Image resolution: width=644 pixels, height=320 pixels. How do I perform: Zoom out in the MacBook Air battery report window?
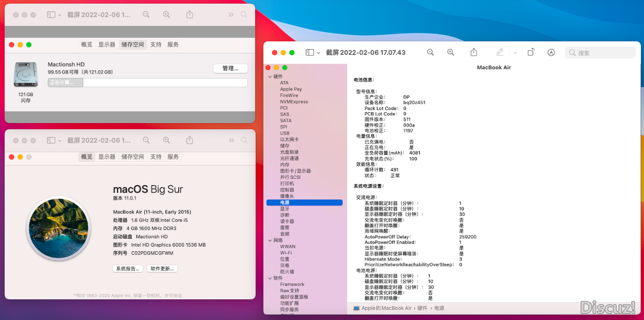coord(430,53)
